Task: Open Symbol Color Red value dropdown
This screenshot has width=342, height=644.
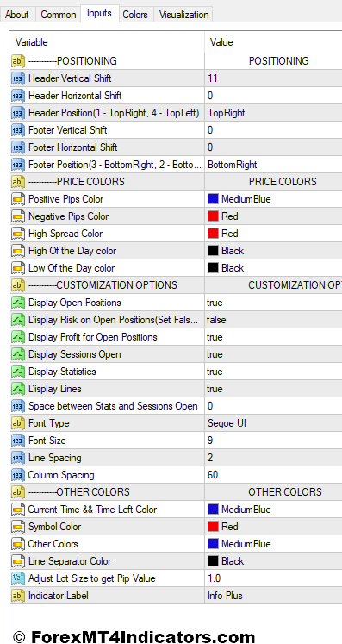Action: (273, 527)
